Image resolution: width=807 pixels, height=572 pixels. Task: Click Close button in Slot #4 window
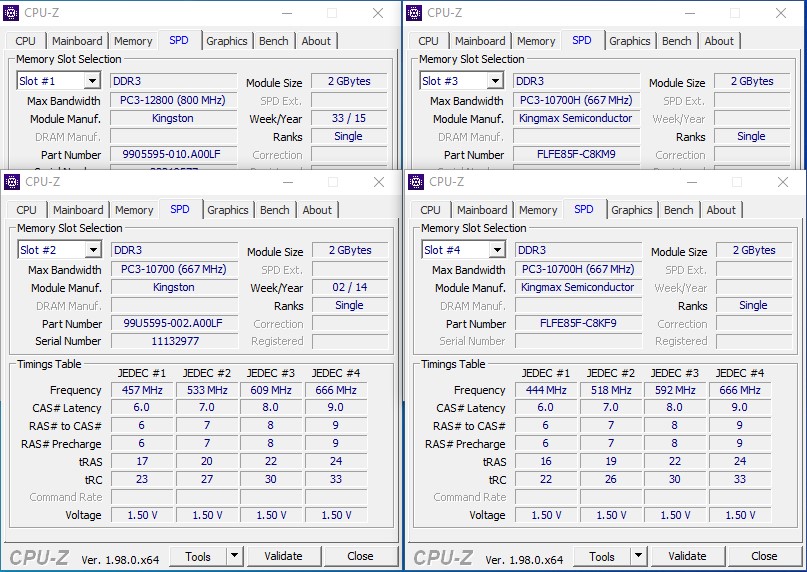pos(764,556)
